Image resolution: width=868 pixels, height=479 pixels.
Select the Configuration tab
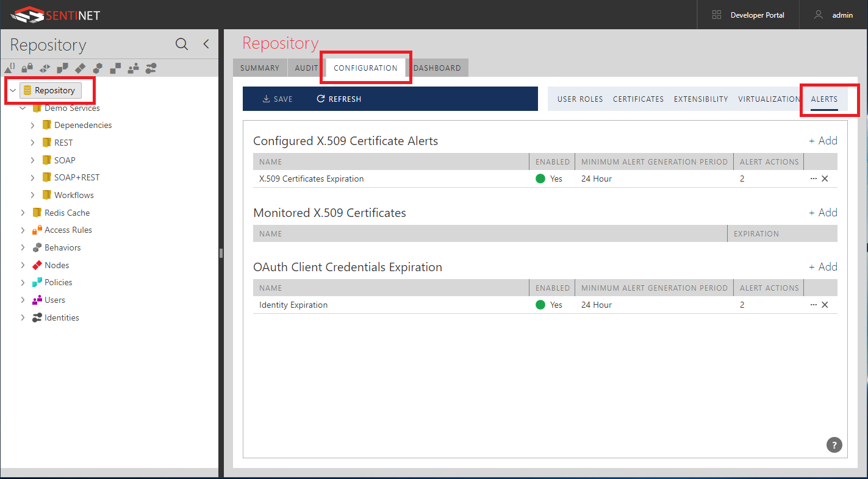coord(365,68)
